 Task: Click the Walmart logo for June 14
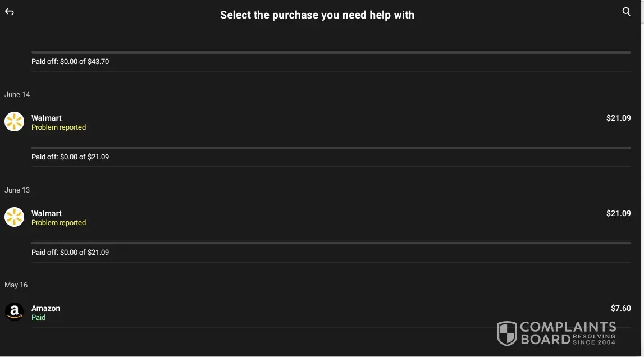pyautogui.click(x=14, y=122)
